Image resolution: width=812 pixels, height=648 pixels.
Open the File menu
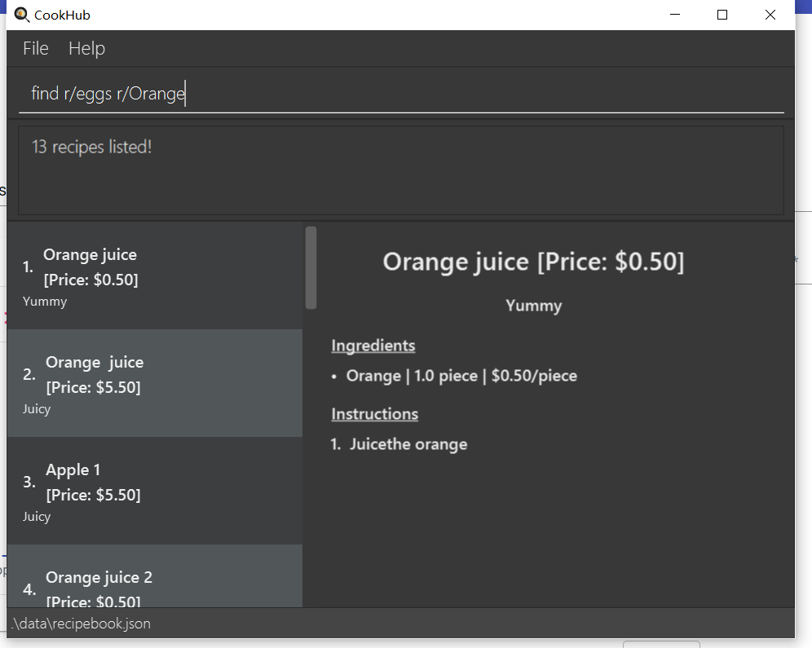(x=35, y=48)
